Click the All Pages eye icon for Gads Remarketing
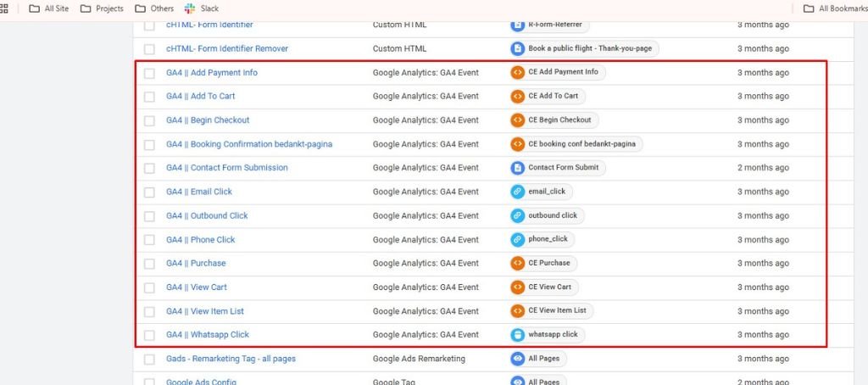 coord(517,359)
